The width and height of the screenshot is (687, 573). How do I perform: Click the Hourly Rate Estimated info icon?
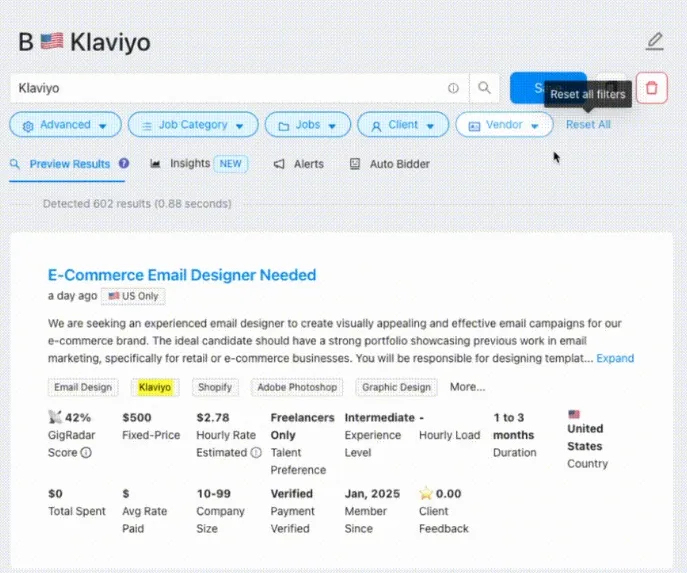[256, 453]
